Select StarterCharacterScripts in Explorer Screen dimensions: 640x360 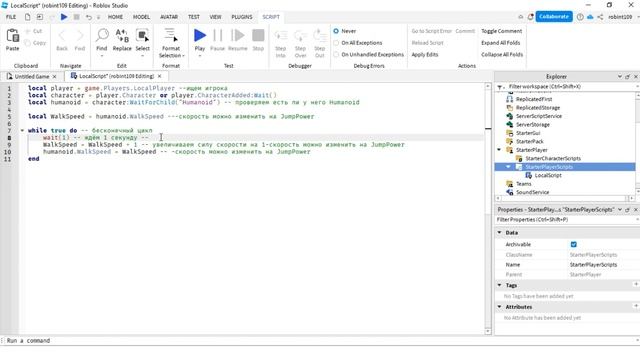pos(553,158)
